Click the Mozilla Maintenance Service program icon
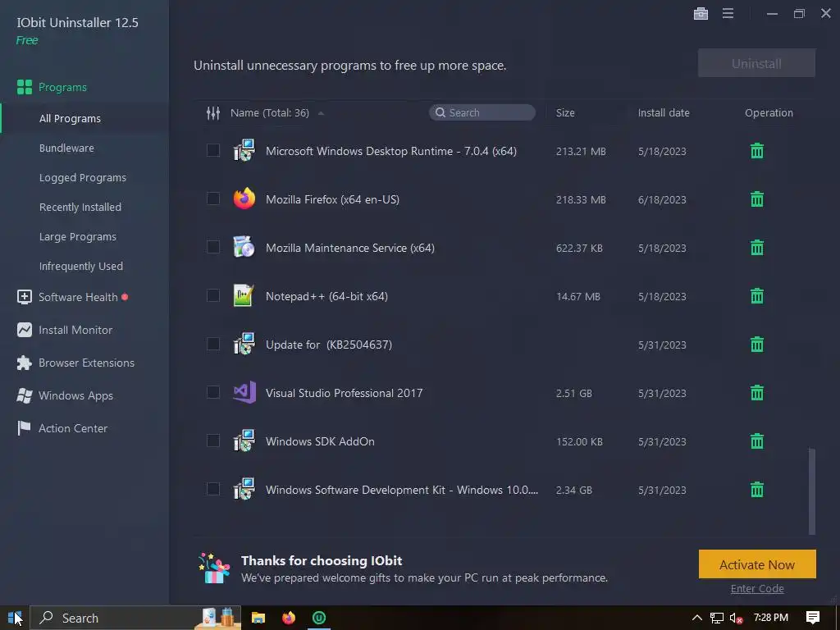The image size is (840, 630). (x=244, y=247)
